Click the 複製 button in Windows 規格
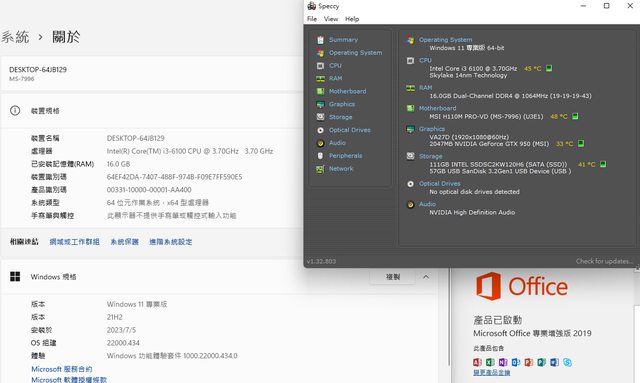Image resolution: width=640 pixels, height=383 pixels. [393, 277]
